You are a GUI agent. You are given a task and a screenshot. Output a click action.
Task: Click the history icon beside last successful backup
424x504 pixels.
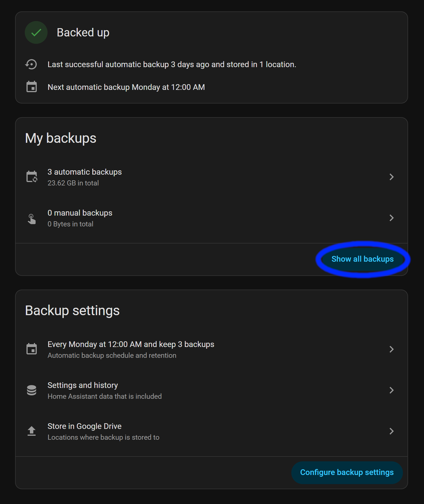pyautogui.click(x=31, y=64)
